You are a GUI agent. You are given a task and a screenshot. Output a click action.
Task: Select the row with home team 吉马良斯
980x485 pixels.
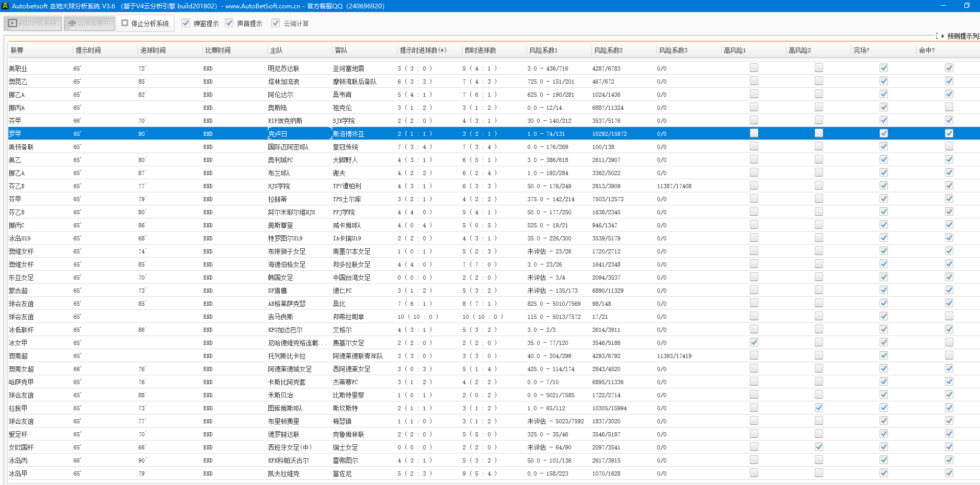click(x=280, y=317)
